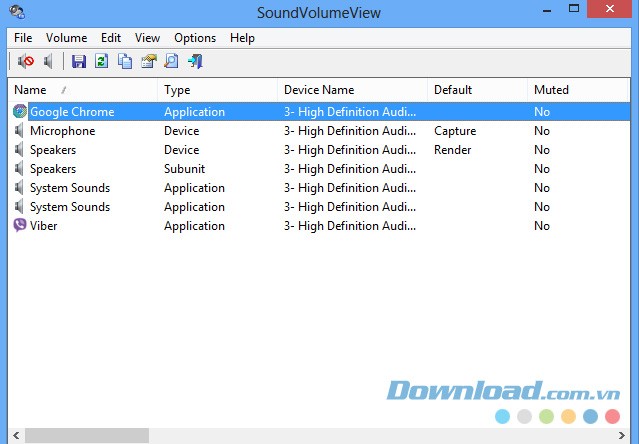Click the Google Chrome row icon
The image size is (639, 444).
20,111
